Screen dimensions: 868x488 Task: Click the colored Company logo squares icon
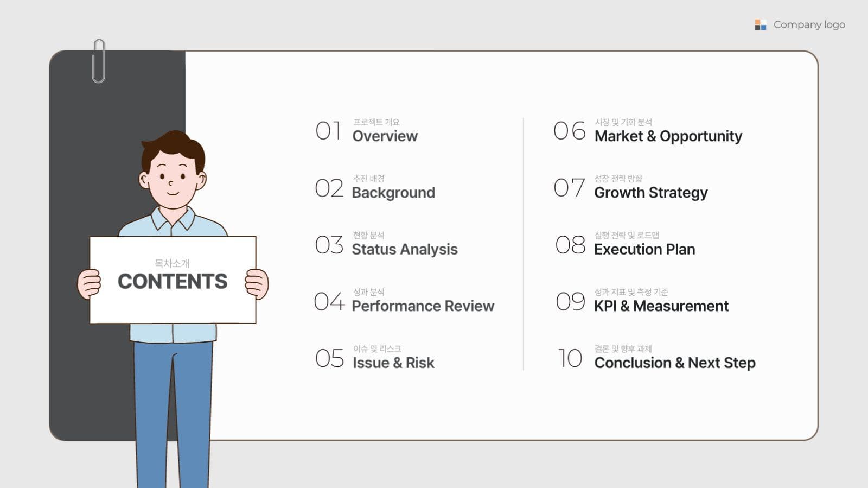[761, 25]
